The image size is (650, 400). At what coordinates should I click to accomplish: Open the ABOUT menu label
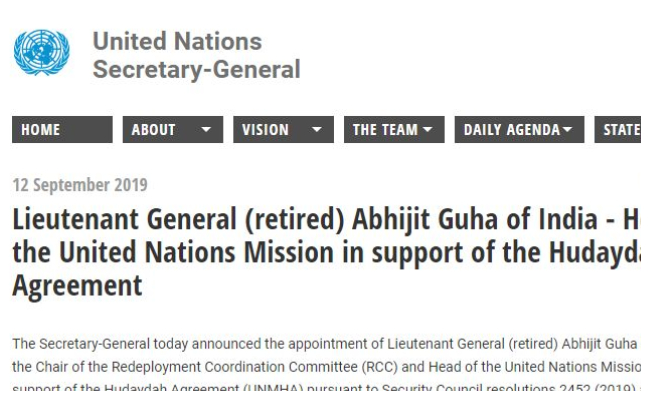[x=153, y=130]
